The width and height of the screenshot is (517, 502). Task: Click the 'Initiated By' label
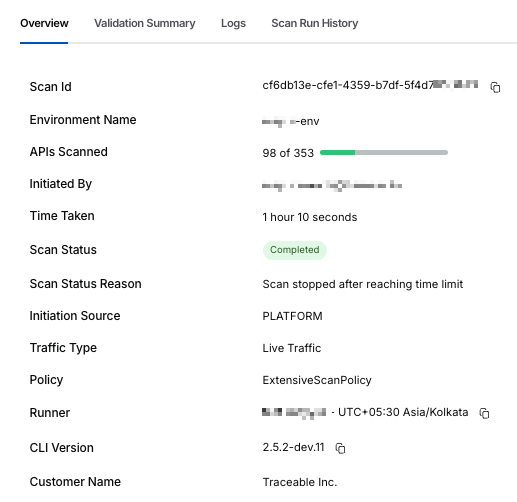[x=61, y=184]
